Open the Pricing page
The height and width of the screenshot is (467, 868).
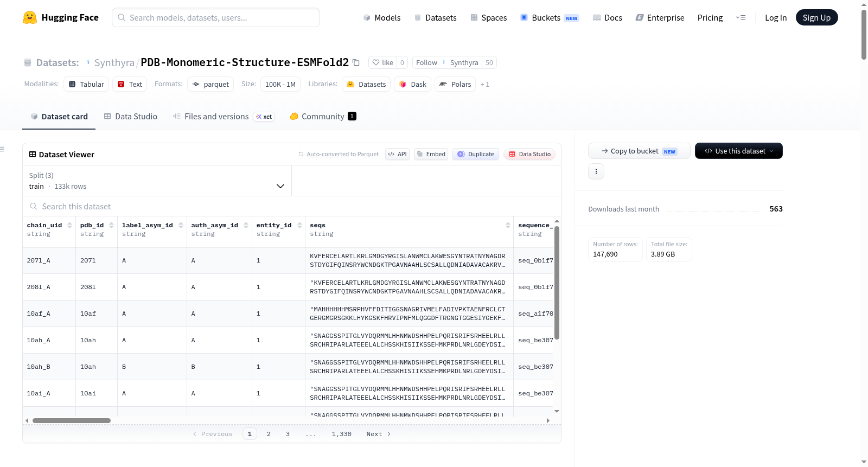click(710, 17)
